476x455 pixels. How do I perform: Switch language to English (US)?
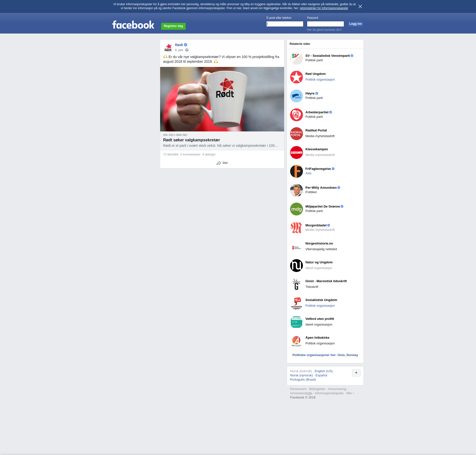(323, 371)
